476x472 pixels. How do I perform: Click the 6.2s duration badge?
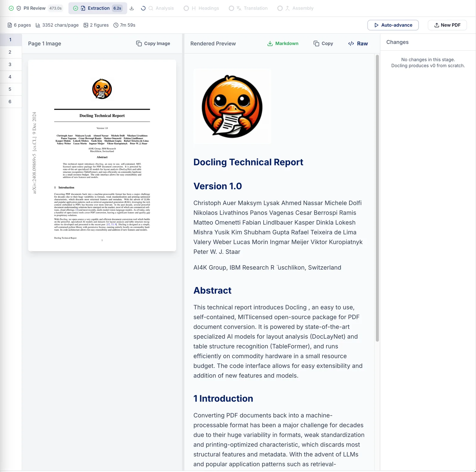pos(117,8)
